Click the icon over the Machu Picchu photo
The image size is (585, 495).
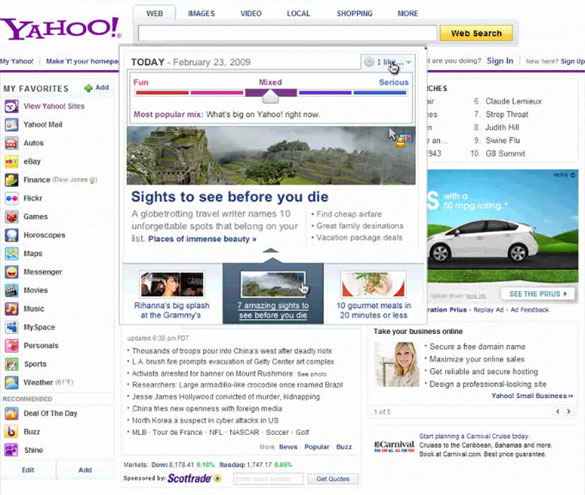coord(403,140)
